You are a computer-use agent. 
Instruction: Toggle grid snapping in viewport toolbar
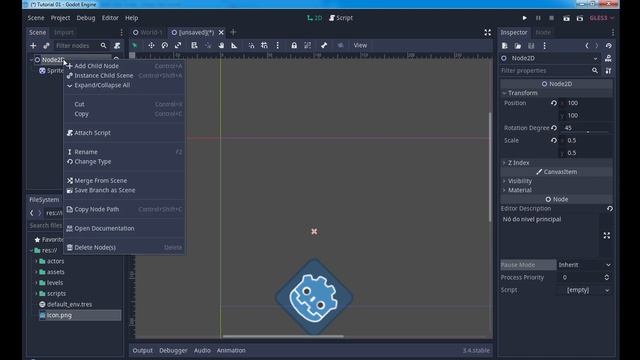264,45
